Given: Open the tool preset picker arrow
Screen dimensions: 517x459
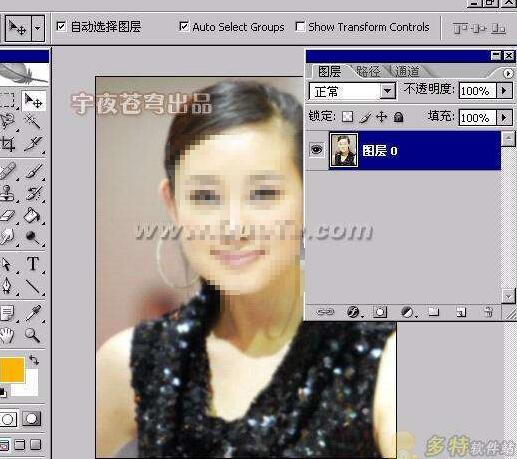Looking at the screenshot, I should pyautogui.click(x=38, y=28).
